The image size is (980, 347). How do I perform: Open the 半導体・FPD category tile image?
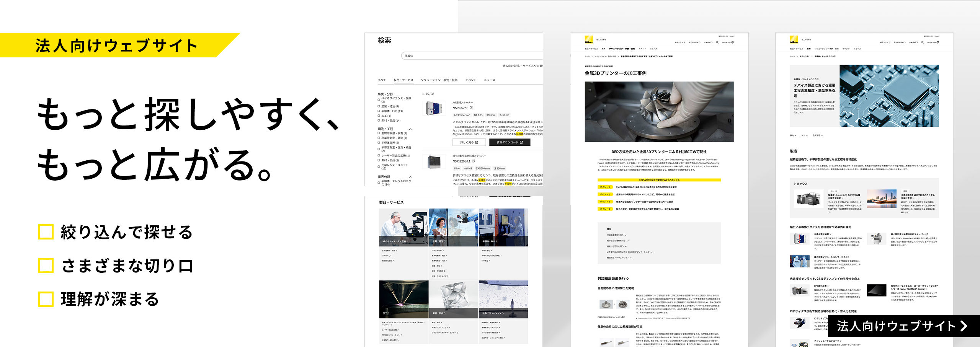point(503,227)
